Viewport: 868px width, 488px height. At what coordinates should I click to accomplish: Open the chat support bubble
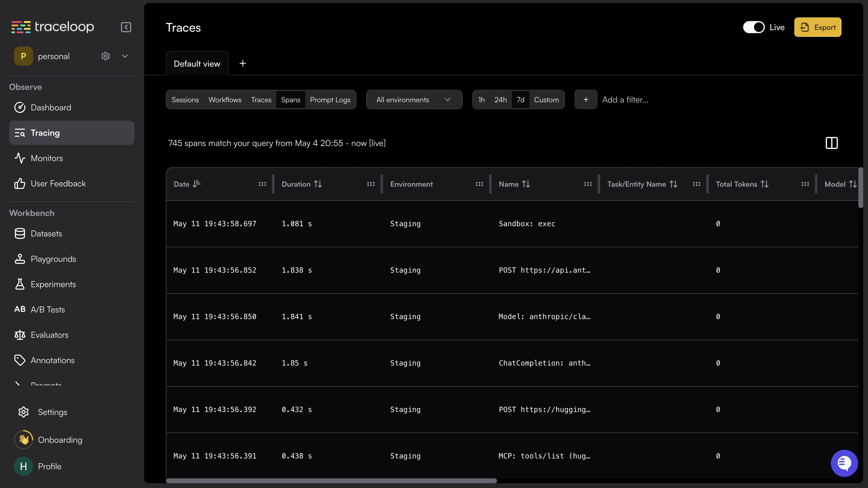[x=844, y=463]
